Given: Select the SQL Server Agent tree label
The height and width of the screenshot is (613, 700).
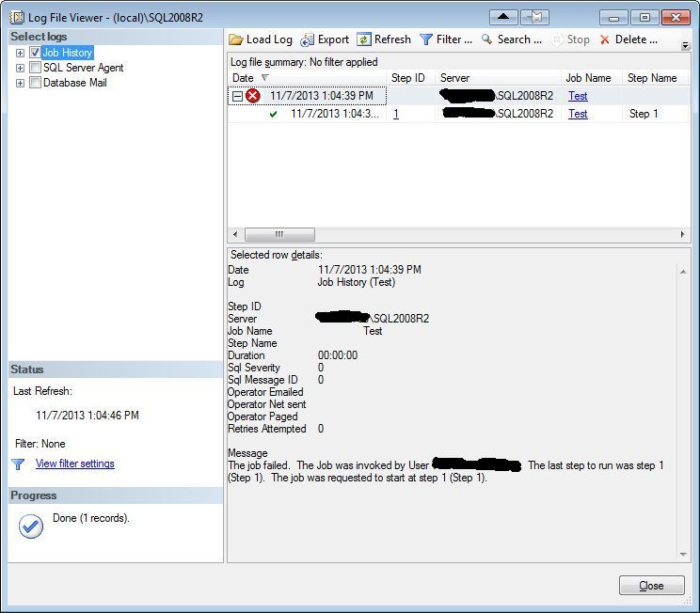Looking at the screenshot, I should coord(83,68).
